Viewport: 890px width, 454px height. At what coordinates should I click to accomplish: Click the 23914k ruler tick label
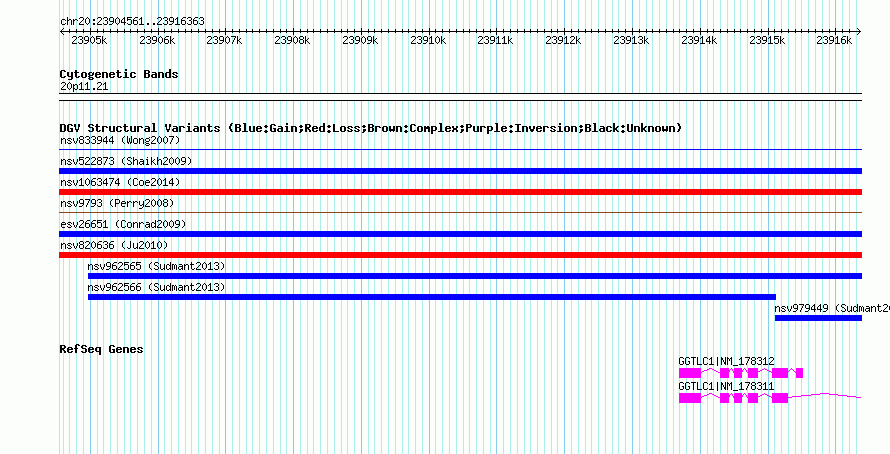pos(699,40)
